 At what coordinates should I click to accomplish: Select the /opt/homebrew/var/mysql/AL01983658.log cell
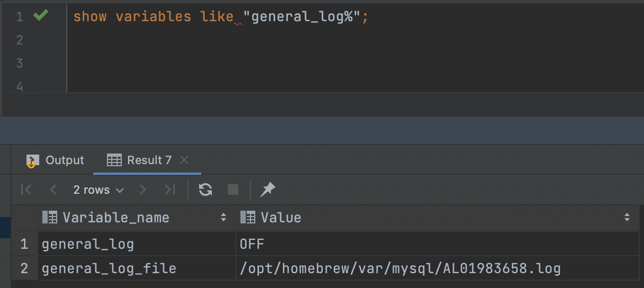point(437,268)
